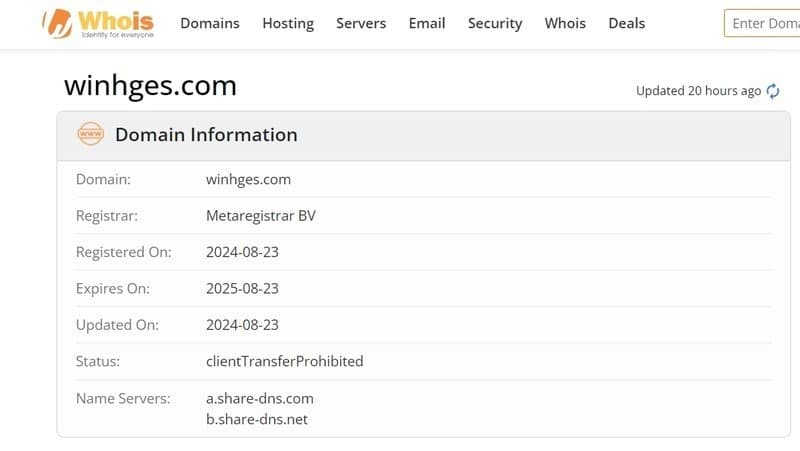
Task: Click the Expires On date 2025-08-23
Action: [x=242, y=288]
